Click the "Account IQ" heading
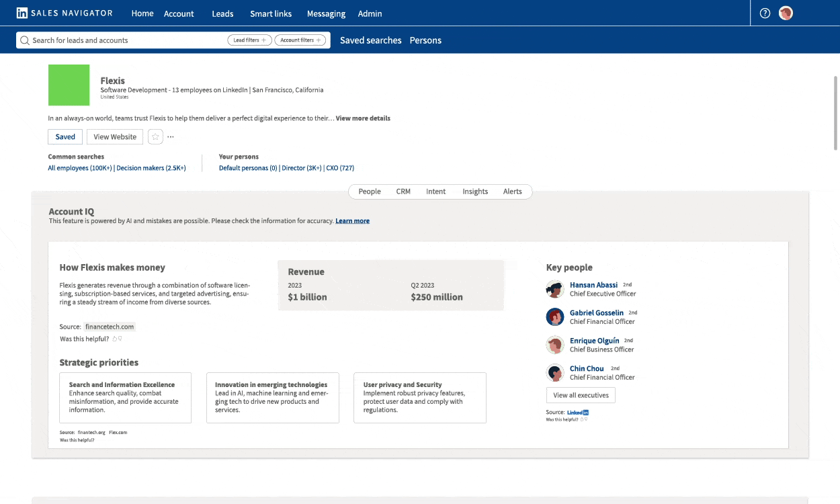This screenshot has width=840, height=504. pyautogui.click(x=71, y=212)
